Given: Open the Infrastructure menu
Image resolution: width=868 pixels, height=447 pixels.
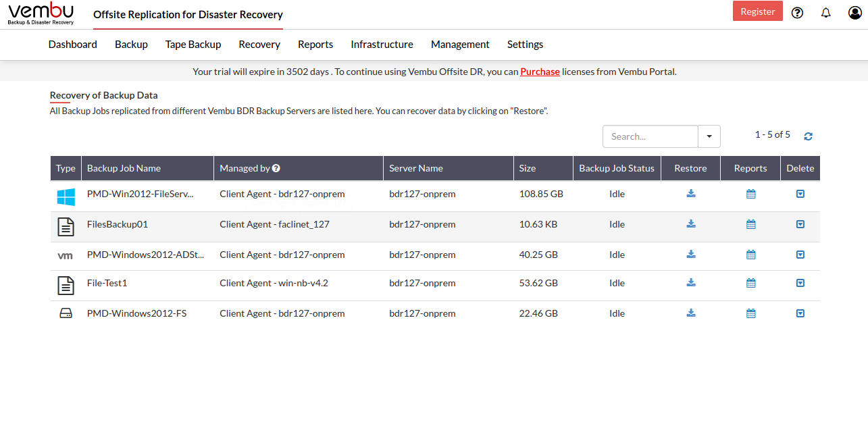Looking at the screenshot, I should [x=382, y=45].
